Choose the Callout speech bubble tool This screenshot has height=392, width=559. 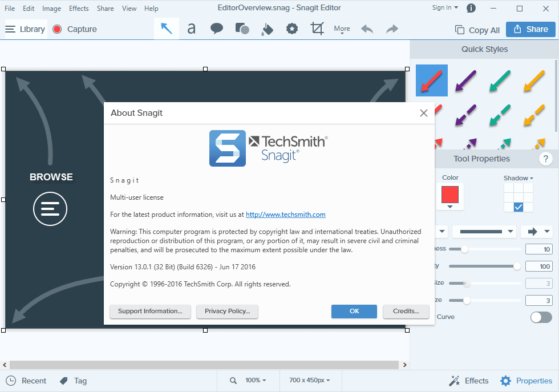tap(217, 29)
